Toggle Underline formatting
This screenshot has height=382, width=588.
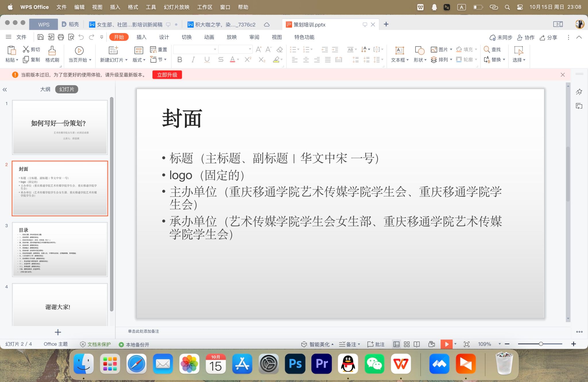click(207, 60)
